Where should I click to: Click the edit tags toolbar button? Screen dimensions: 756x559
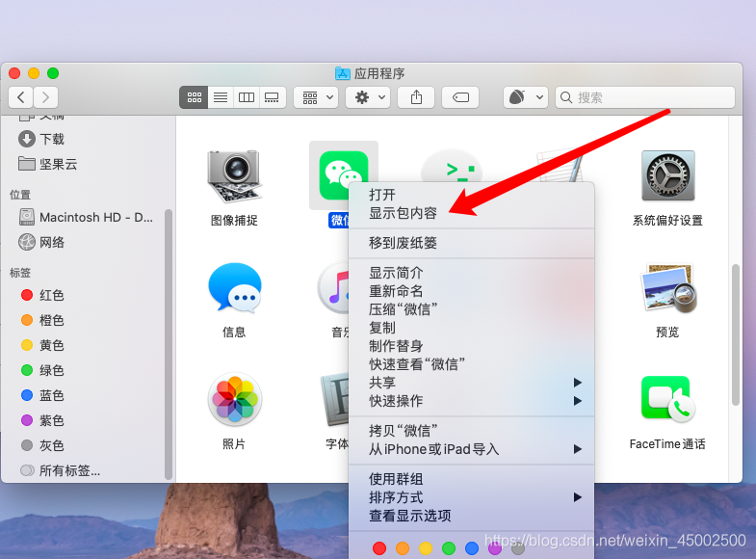pos(460,97)
